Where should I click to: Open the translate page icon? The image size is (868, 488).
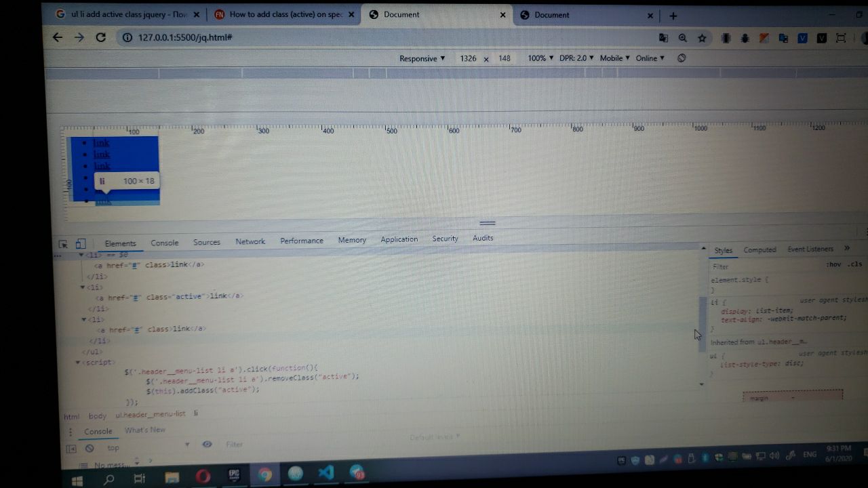pyautogui.click(x=663, y=39)
